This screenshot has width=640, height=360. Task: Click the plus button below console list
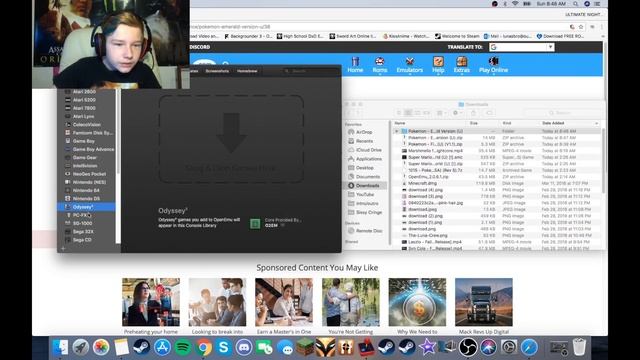point(63,248)
